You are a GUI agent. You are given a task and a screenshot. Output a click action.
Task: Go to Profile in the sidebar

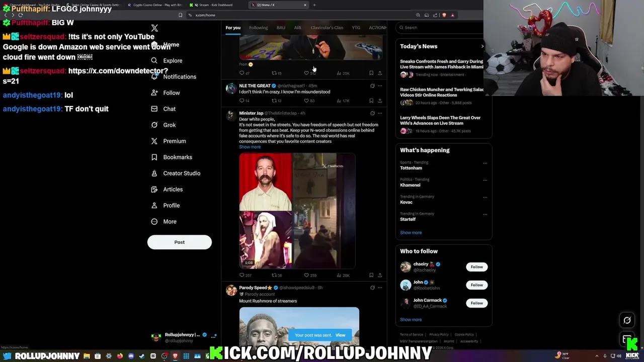point(165,205)
